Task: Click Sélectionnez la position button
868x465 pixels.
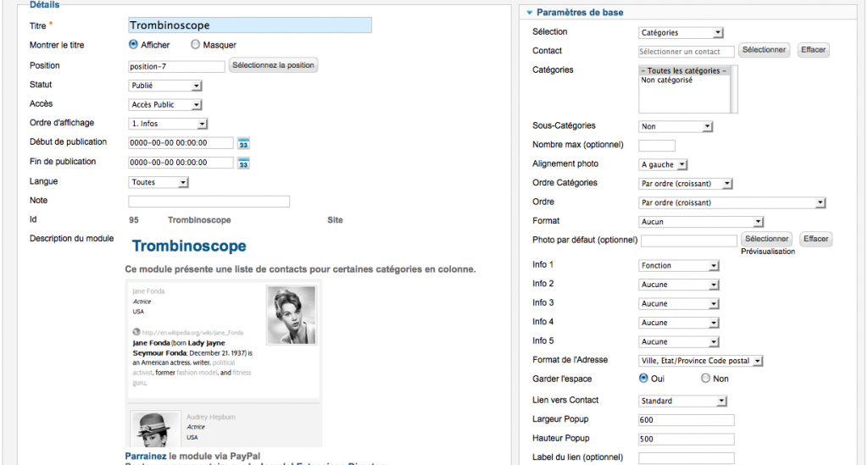Action: point(273,65)
